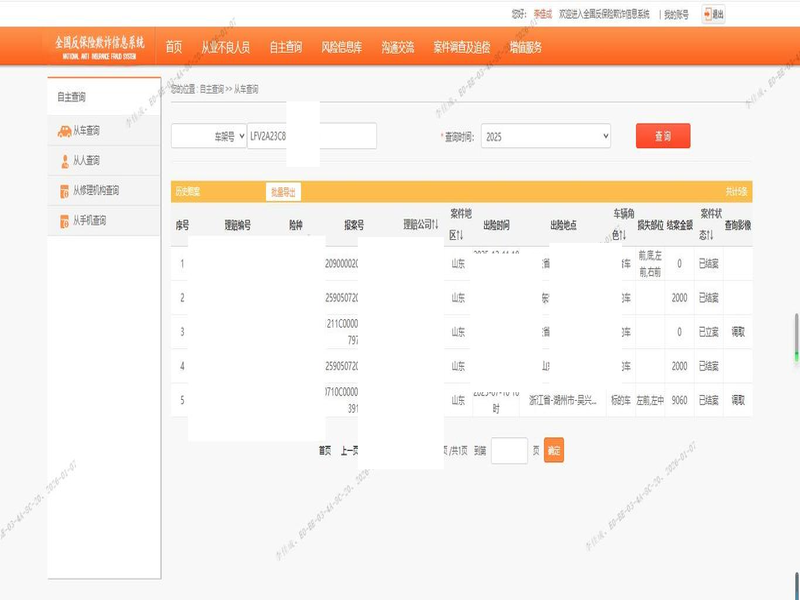Screen dimensions: 800x600
Task: Open the 首页 navigation menu
Action: tap(174, 47)
